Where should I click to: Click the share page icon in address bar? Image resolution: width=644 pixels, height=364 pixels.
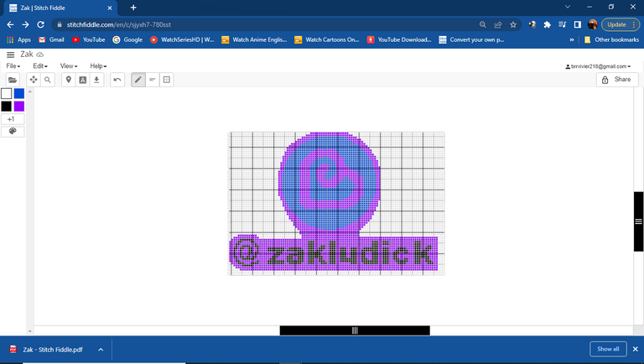tap(498, 24)
